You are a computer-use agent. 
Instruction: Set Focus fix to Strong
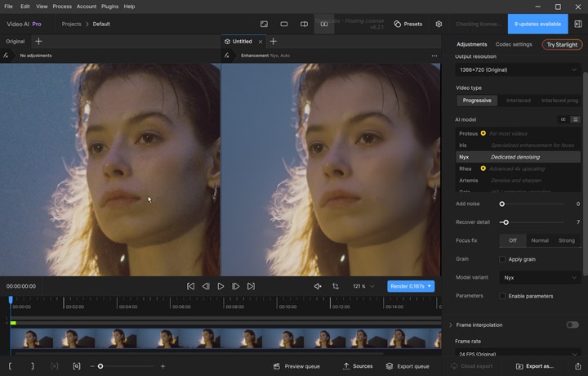[x=566, y=240]
